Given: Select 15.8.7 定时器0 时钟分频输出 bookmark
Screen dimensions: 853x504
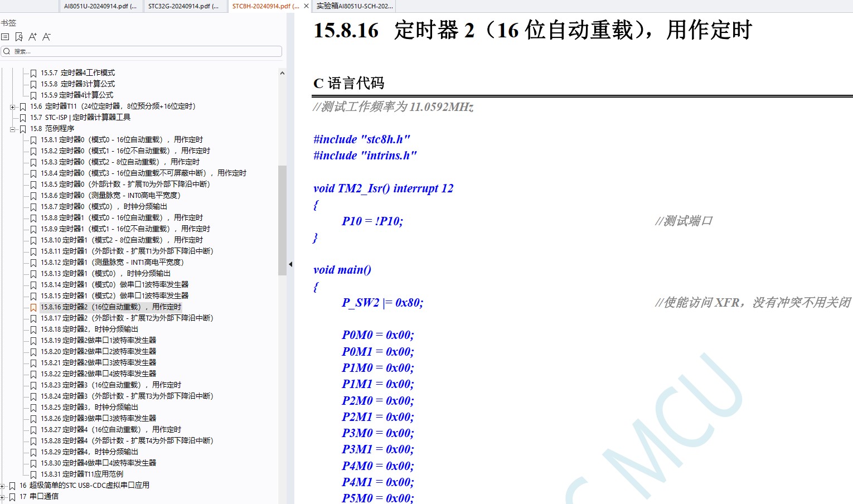Looking at the screenshot, I should click(x=104, y=207).
